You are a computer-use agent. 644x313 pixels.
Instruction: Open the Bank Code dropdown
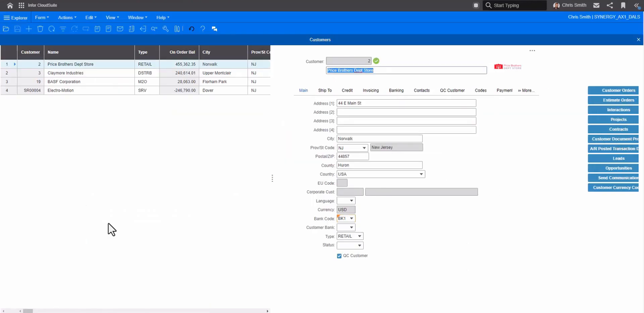pos(351,218)
